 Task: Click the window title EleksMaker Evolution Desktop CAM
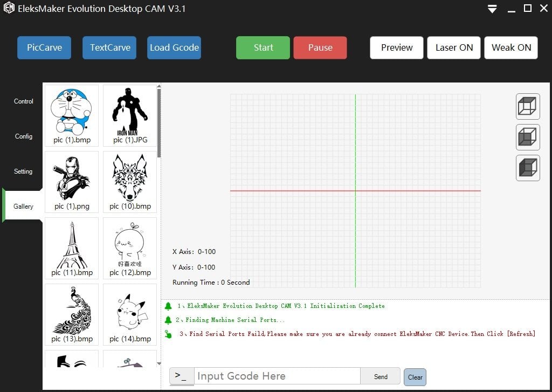tap(102, 9)
